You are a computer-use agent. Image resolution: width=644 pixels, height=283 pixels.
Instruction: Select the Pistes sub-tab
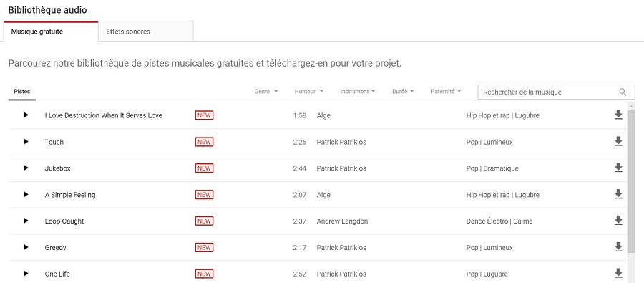22,91
